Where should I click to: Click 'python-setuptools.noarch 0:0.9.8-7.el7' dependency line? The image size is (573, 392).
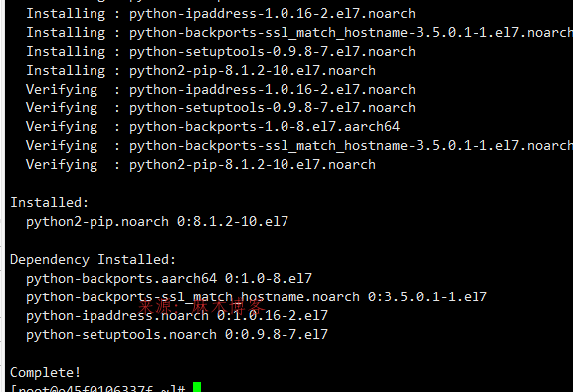click(177, 335)
